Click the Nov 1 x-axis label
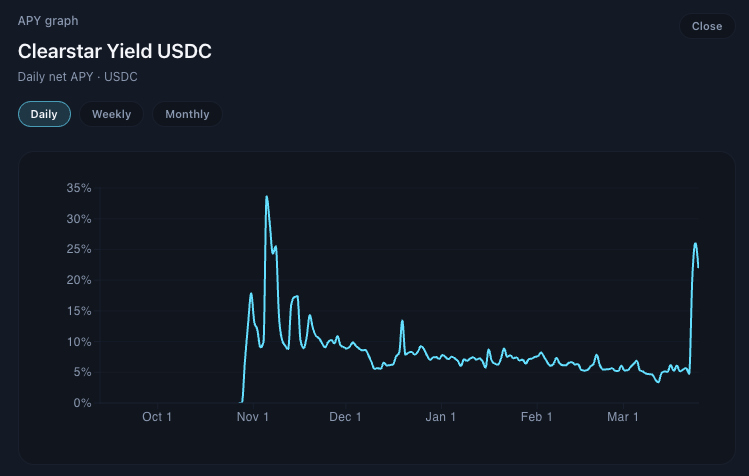The width and height of the screenshot is (749, 476). click(253, 417)
